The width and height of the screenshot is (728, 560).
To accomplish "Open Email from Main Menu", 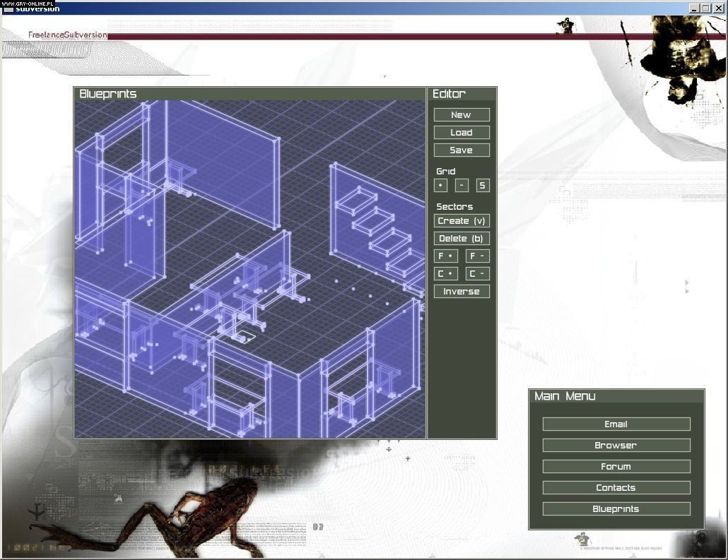I will 616,424.
